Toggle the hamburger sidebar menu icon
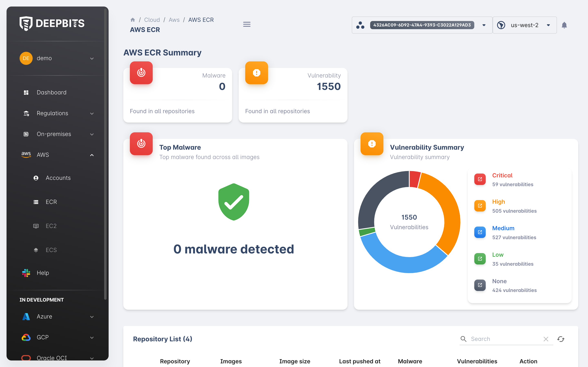The height and width of the screenshot is (367, 588). (x=247, y=24)
